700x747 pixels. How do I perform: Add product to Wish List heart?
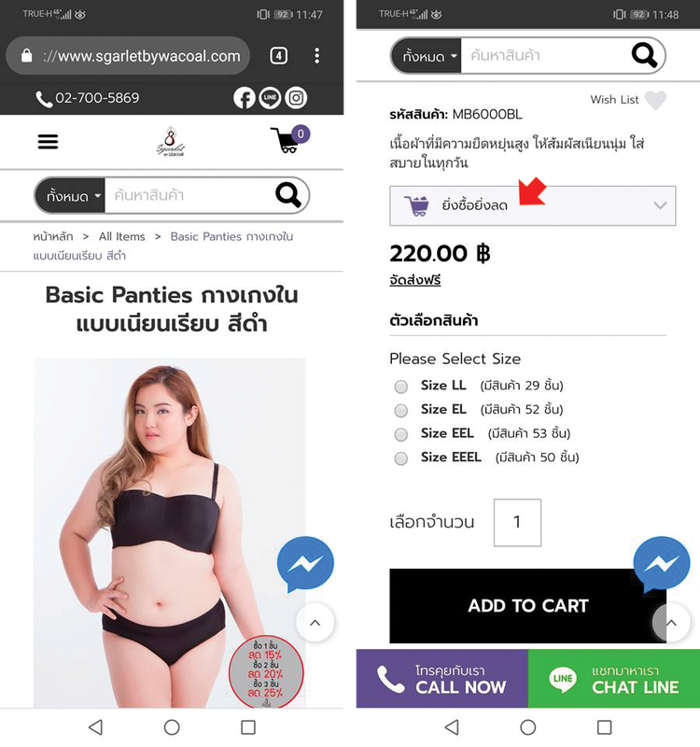click(x=655, y=100)
